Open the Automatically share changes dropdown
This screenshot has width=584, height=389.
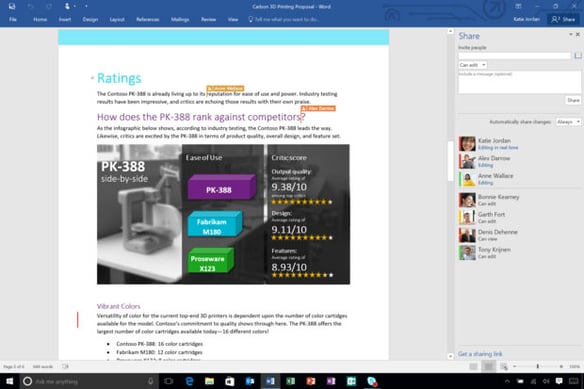tap(568, 122)
